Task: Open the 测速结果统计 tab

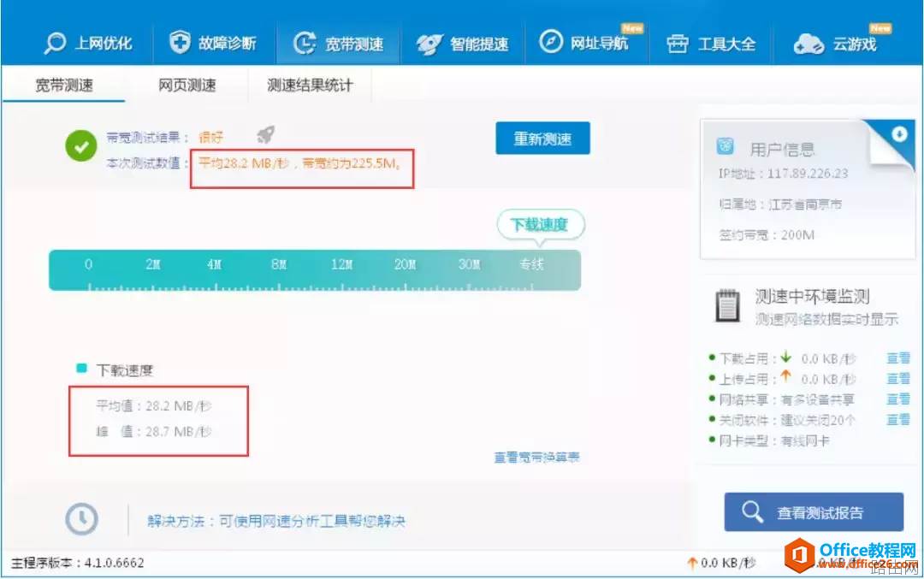Action: pyautogui.click(x=310, y=86)
